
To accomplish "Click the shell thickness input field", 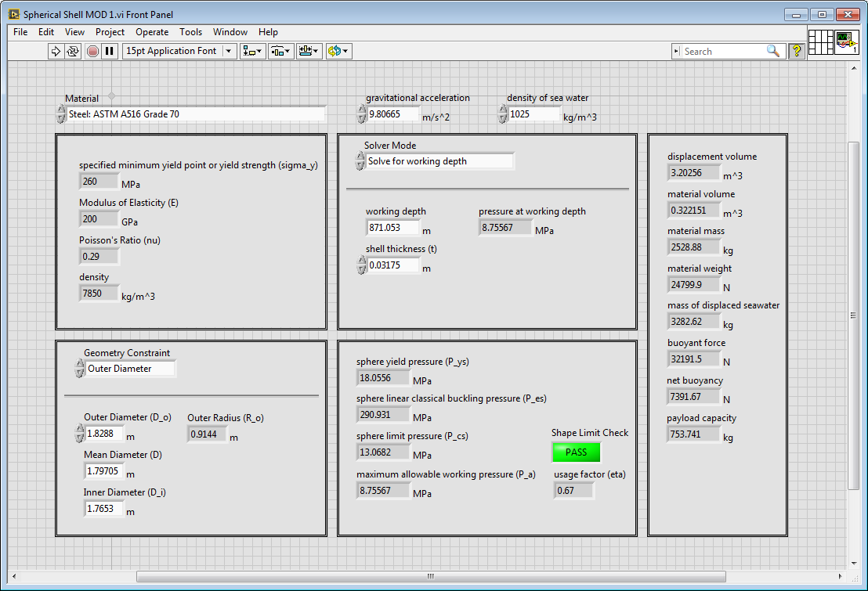I will [x=393, y=265].
